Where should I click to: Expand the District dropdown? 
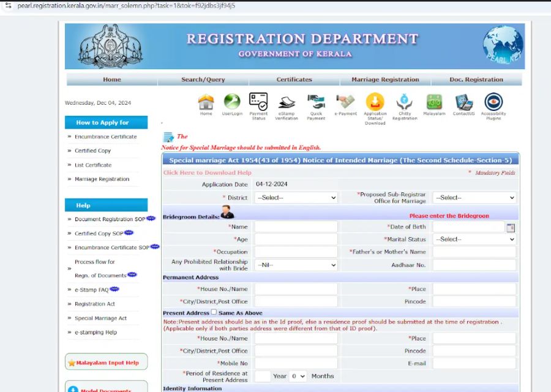click(x=296, y=198)
